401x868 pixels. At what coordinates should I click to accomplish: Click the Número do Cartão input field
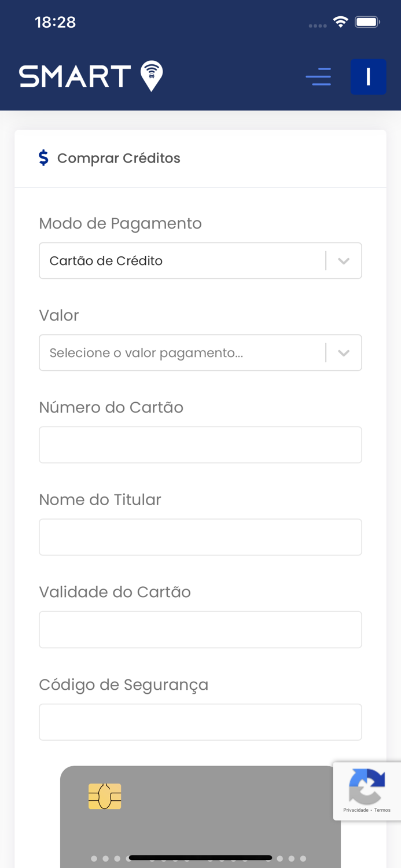click(200, 444)
